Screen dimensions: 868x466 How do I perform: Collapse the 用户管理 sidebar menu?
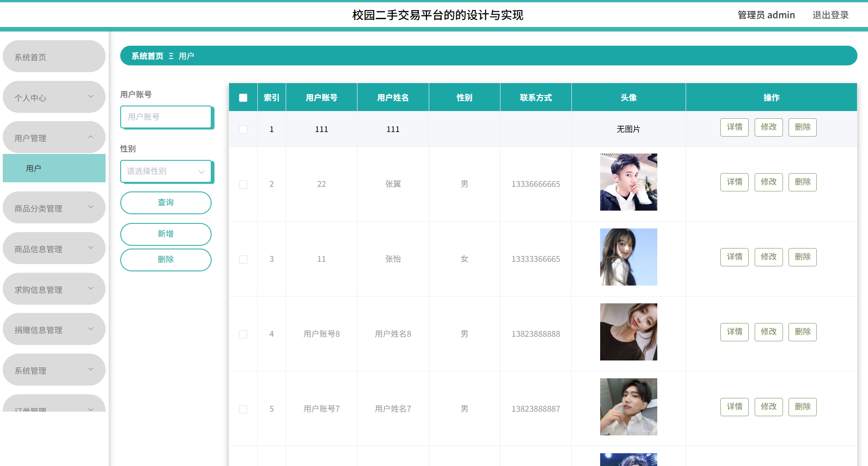[x=54, y=138]
